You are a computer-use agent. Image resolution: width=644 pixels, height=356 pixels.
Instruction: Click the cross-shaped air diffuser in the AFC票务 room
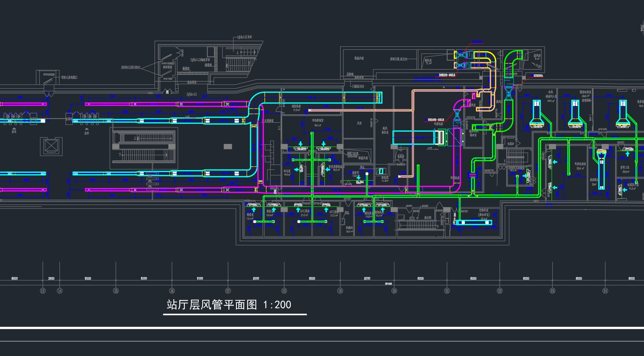pos(298,210)
